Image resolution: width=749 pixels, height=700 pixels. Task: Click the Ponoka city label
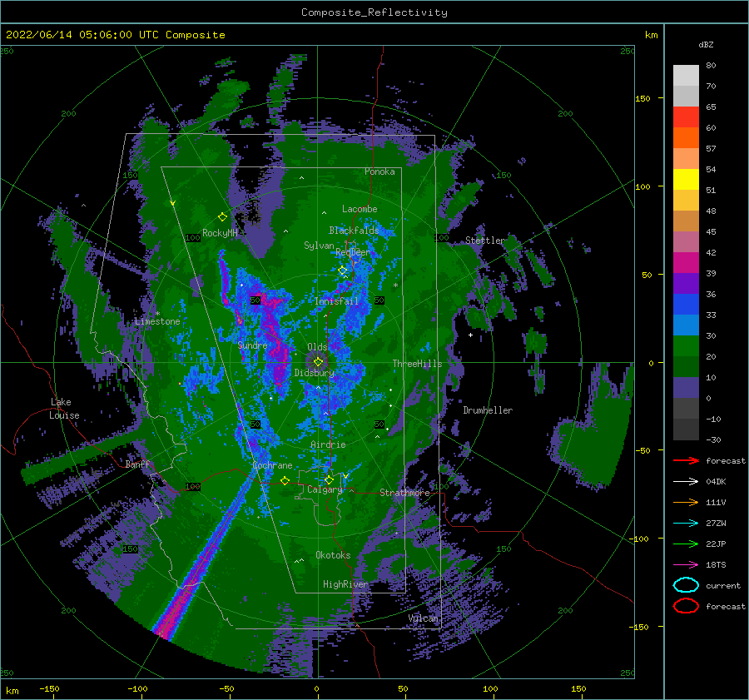pos(379,171)
